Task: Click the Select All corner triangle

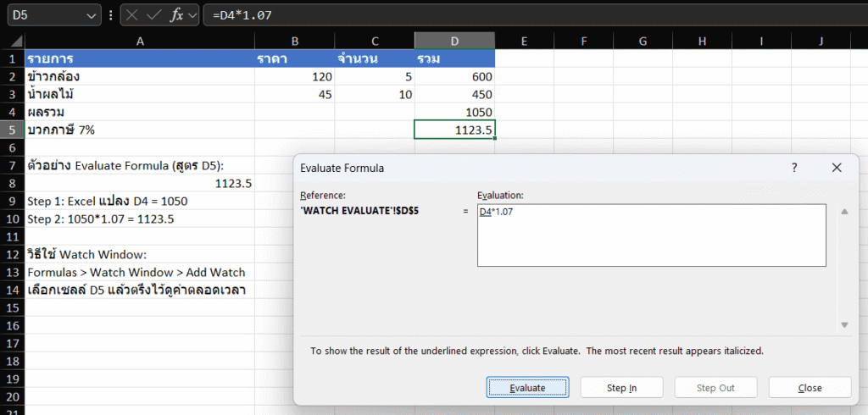Action: coord(17,41)
